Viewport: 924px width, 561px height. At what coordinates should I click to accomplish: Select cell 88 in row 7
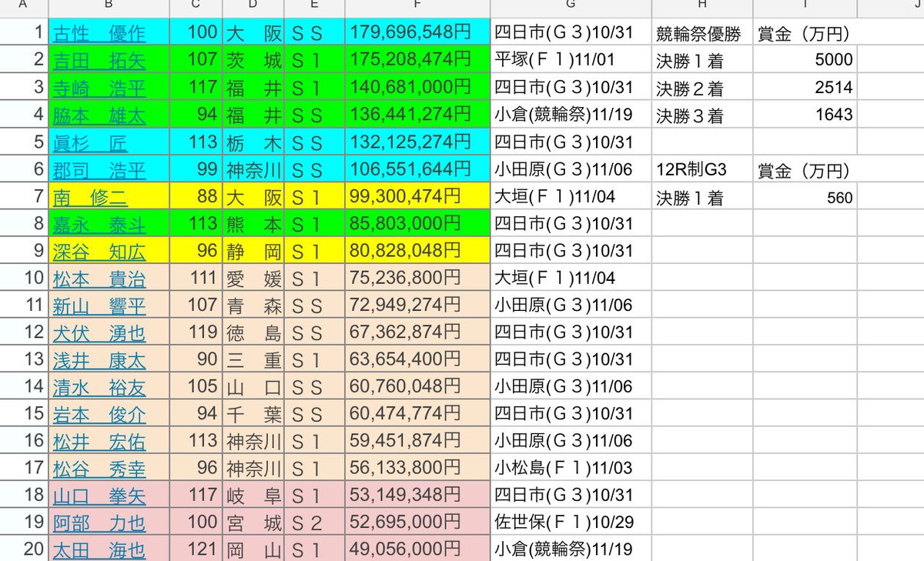click(196, 197)
